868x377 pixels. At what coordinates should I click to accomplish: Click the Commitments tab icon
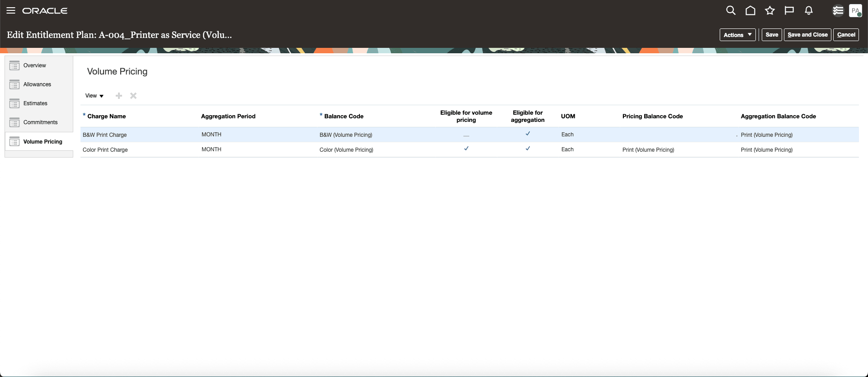point(14,122)
